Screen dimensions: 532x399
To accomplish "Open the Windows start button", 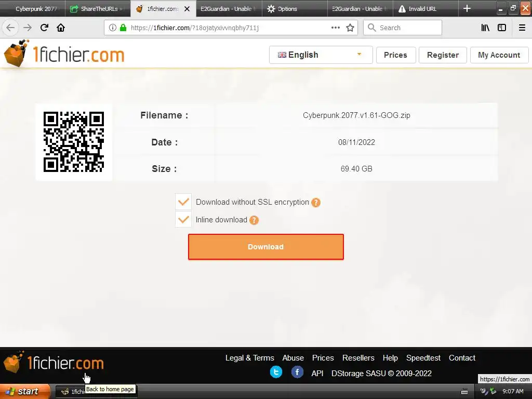I will [x=24, y=392].
